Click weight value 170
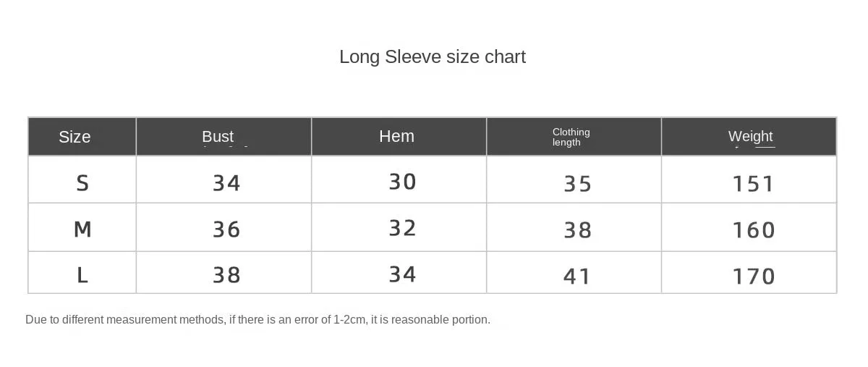This screenshot has height=367, width=868. coord(754,277)
